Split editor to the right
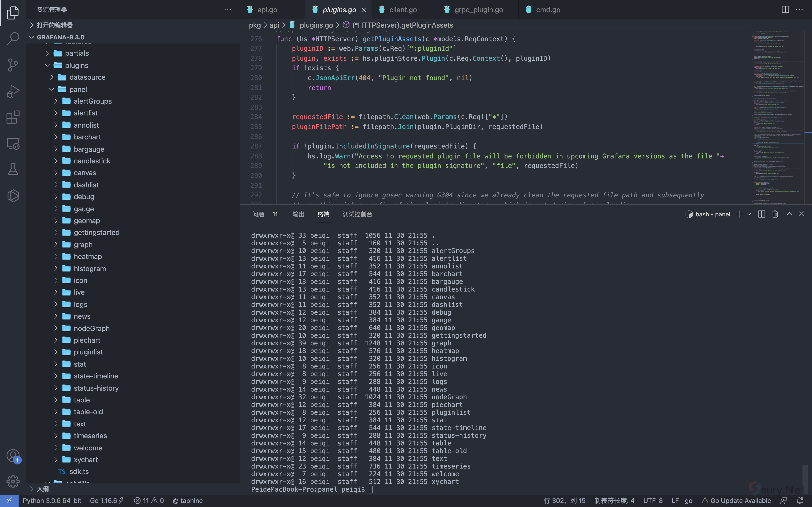 785,10
